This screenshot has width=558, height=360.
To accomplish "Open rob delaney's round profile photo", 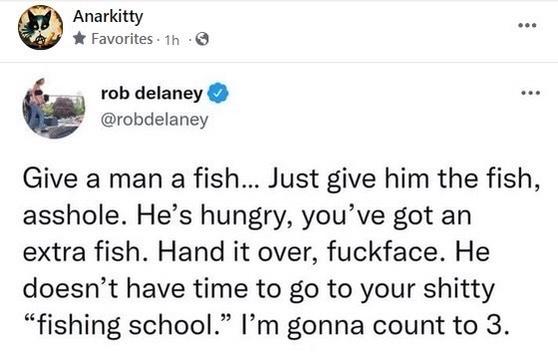I will (x=54, y=108).
